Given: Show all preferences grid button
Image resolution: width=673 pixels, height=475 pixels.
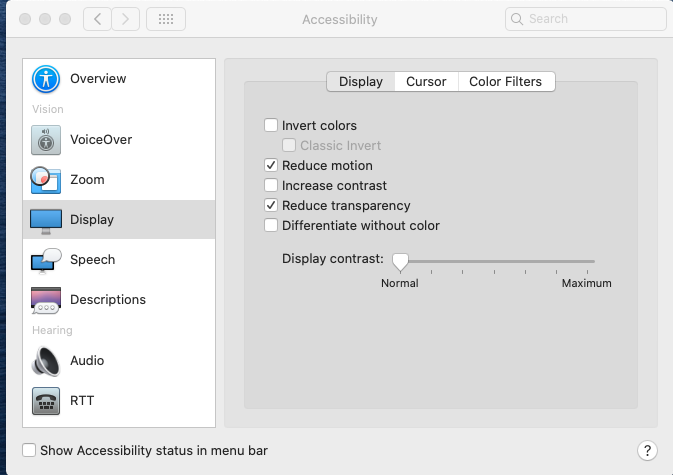Looking at the screenshot, I should [165, 19].
